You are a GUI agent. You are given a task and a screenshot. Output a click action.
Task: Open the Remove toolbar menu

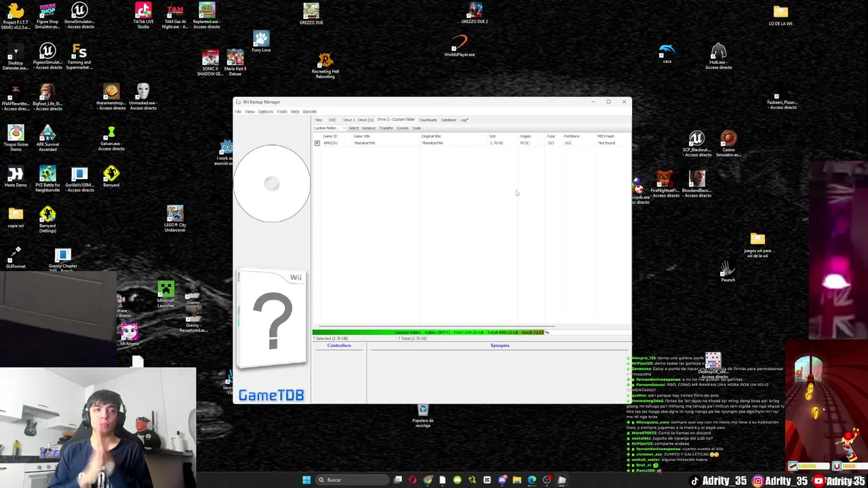(x=368, y=128)
